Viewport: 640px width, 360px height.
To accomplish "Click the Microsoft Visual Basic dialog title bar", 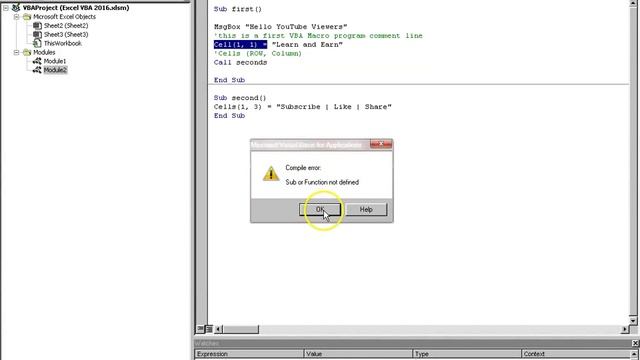I will [310, 144].
